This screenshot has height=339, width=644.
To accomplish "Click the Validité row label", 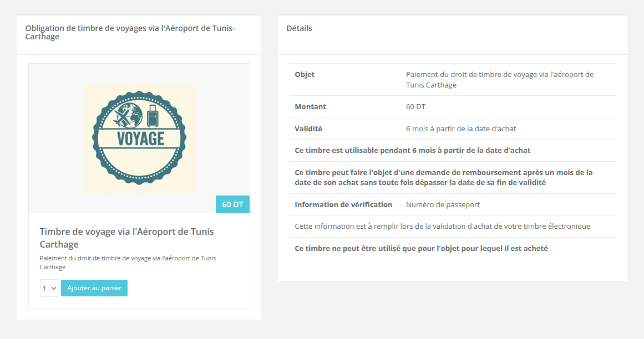I will [308, 129].
